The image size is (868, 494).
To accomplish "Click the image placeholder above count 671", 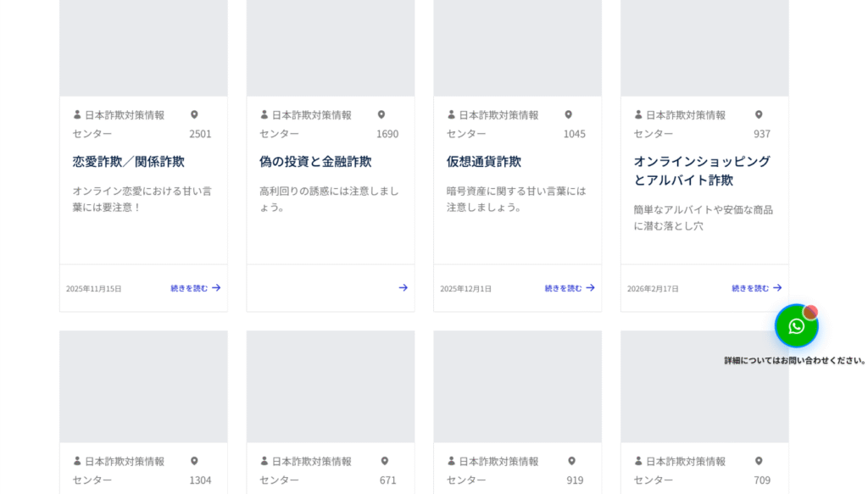I will pyautogui.click(x=331, y=386).
